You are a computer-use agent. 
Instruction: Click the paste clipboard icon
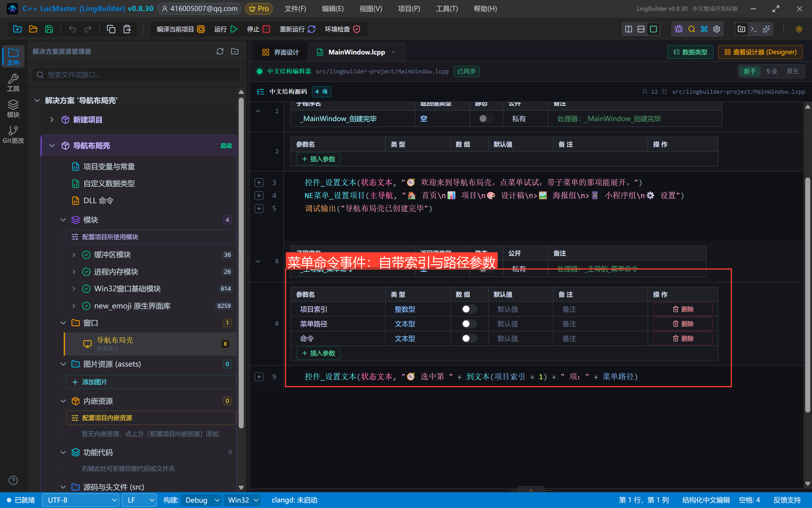pos(127,29)
